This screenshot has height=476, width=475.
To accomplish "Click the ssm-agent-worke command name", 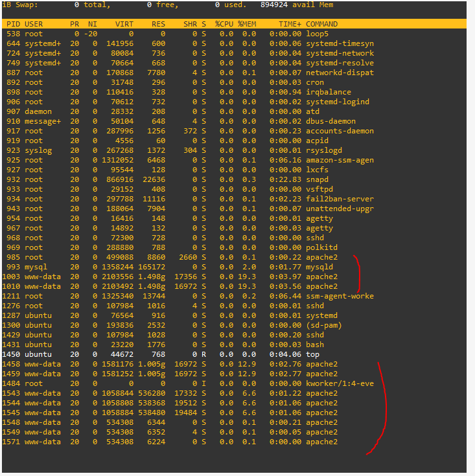I will [x=340, y=296].
